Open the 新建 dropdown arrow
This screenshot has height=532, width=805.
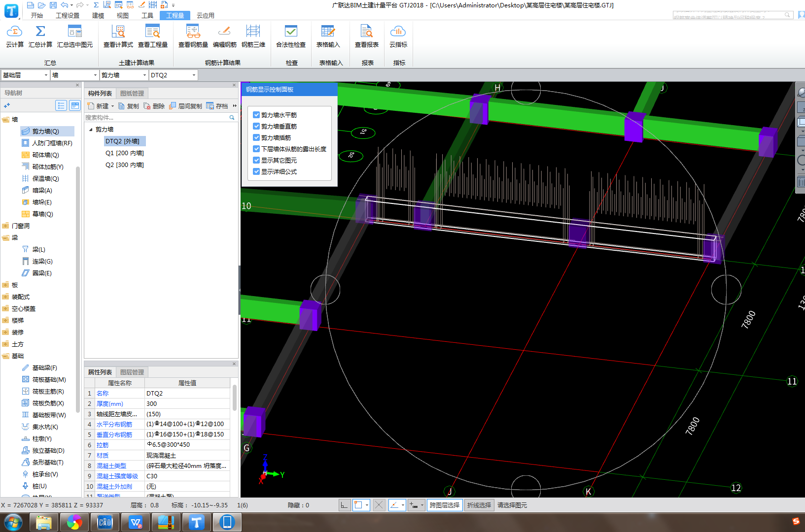[112, 106]
